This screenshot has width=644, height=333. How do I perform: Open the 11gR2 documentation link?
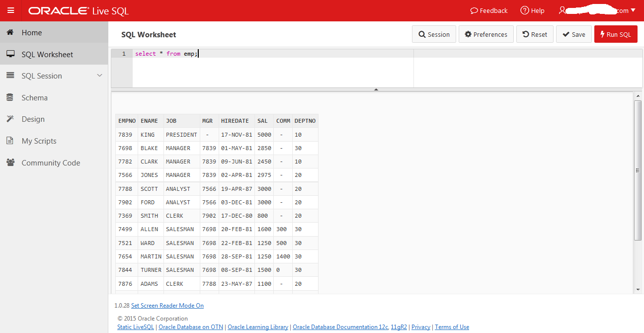[x=399, y=327]
